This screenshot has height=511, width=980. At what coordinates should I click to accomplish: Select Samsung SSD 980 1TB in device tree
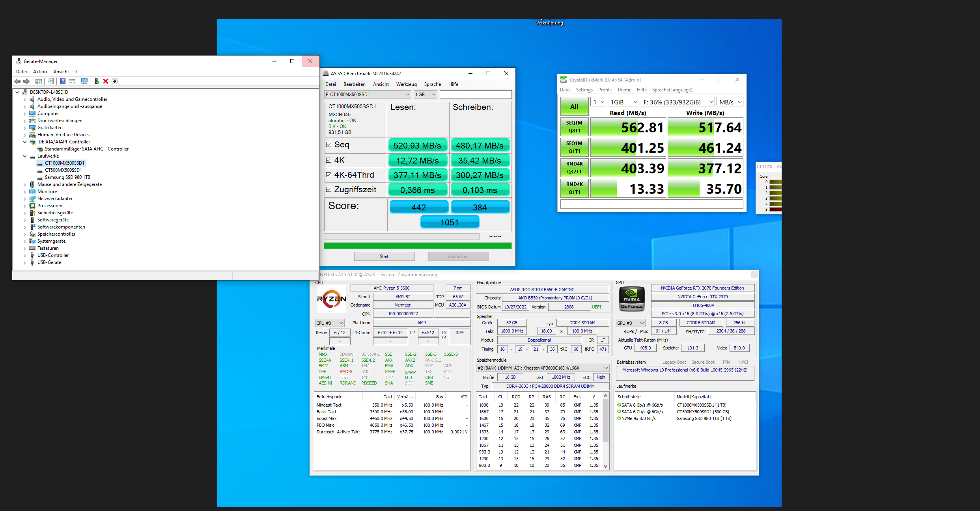coord(67,177)
